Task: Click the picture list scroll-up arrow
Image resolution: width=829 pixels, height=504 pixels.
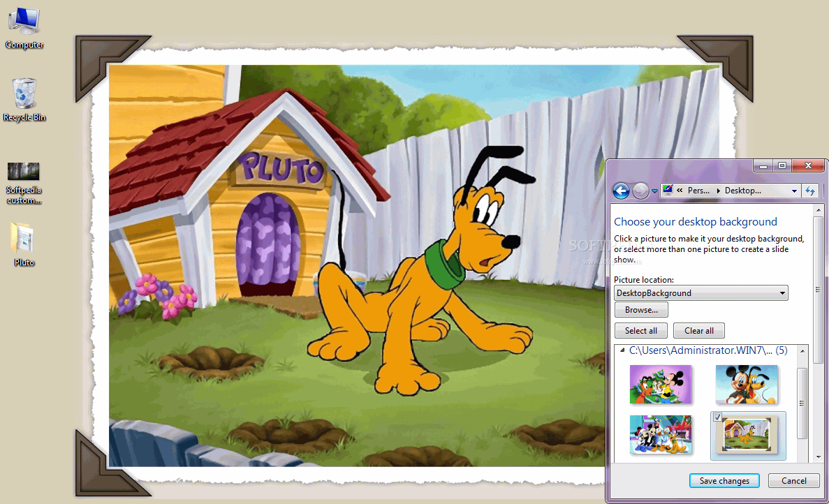Action: tap(802, 351)
